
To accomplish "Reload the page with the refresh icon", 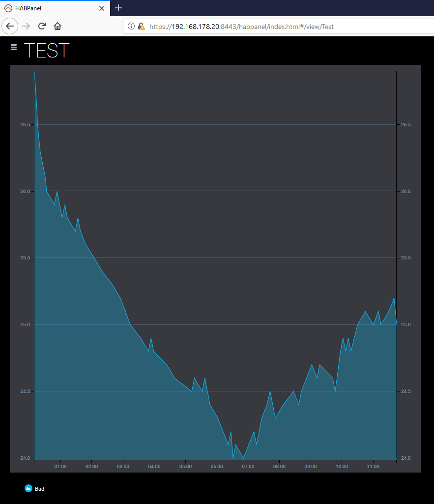I will 42,26.
